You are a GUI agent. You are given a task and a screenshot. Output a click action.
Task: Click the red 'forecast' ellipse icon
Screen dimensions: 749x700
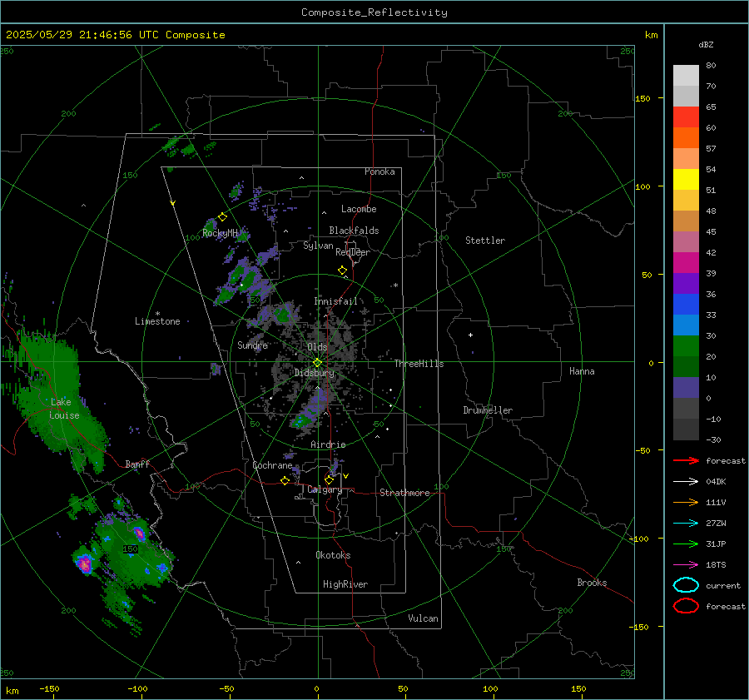point(686,606)
